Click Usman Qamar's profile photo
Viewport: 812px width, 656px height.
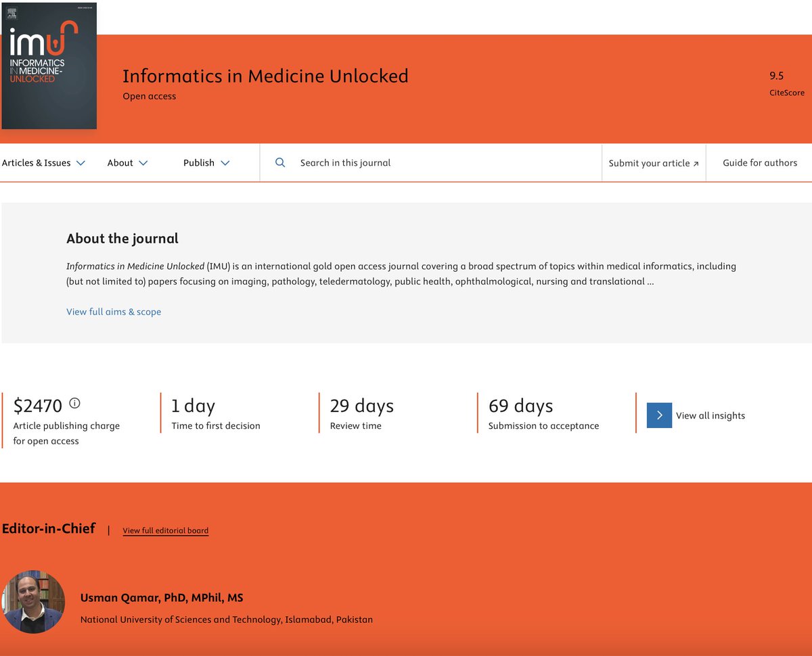click(x=33, y=602)
